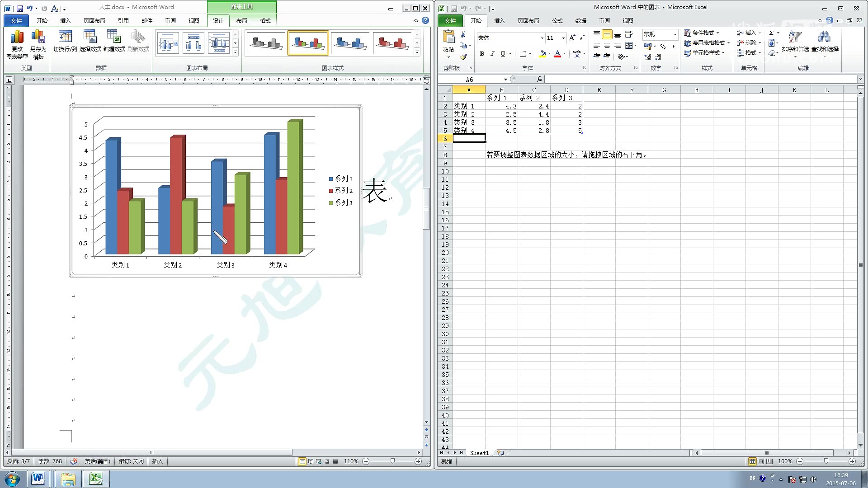
Task: Select the Sheet1 worksheet tab
Action: pyautogui.click(x=479, y=453)
